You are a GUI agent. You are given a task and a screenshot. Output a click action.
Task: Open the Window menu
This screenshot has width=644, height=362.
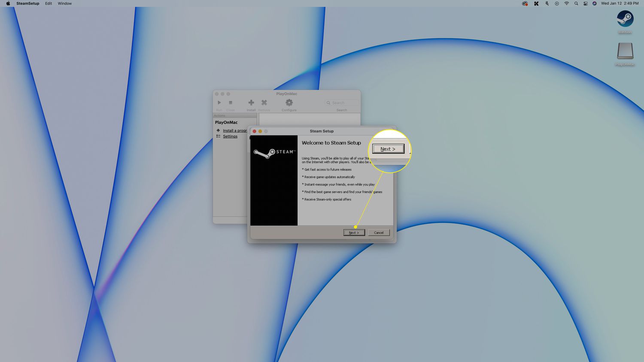[x=65, y=3]
